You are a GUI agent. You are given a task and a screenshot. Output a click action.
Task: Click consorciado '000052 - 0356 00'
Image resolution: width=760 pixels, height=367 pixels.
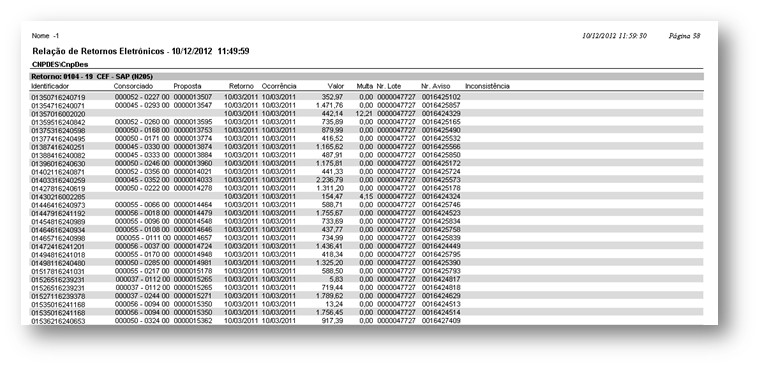(x=142, y=172)
